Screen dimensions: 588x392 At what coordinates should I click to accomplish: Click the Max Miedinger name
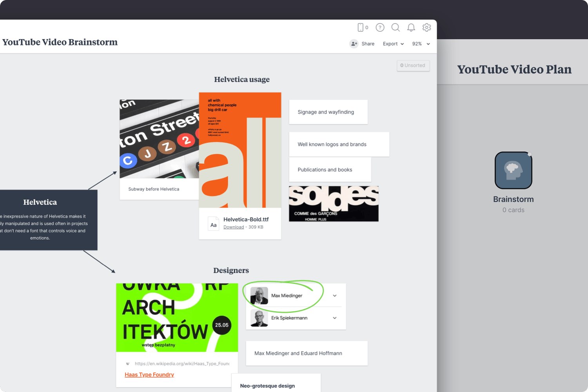pos(287,296)
